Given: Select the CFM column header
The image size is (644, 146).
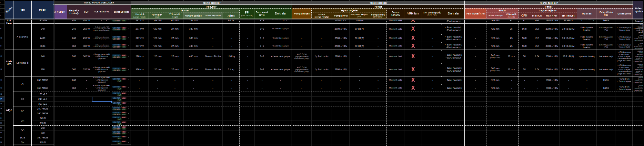Looking at the screenshot, I should (x=524, y=15).
